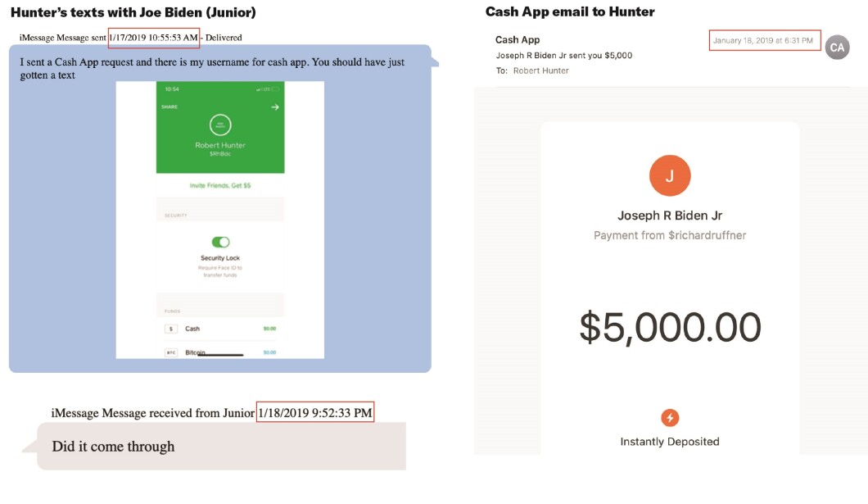Open the Invite Friends, Get $5 link
Image resolution: width=868 pixels, height=504 pixels.
[220, 185]
